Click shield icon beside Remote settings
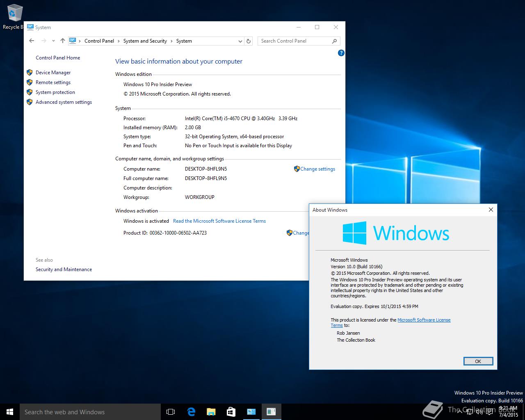 (x=30, y=82)
